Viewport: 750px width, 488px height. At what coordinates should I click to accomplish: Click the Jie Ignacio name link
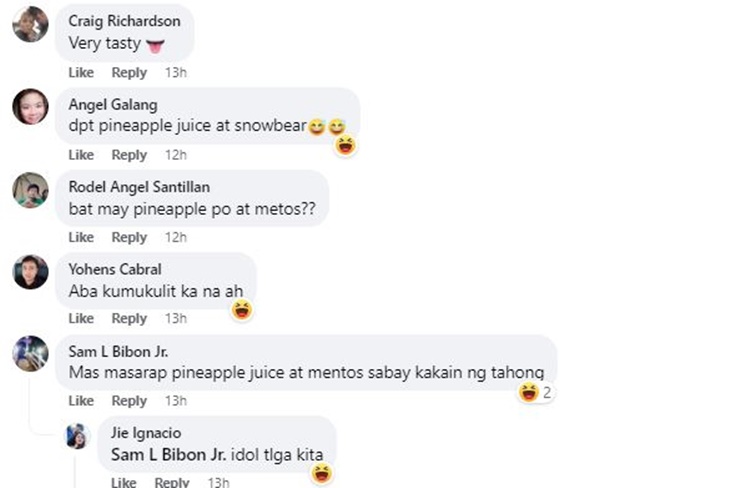point(148,435)
